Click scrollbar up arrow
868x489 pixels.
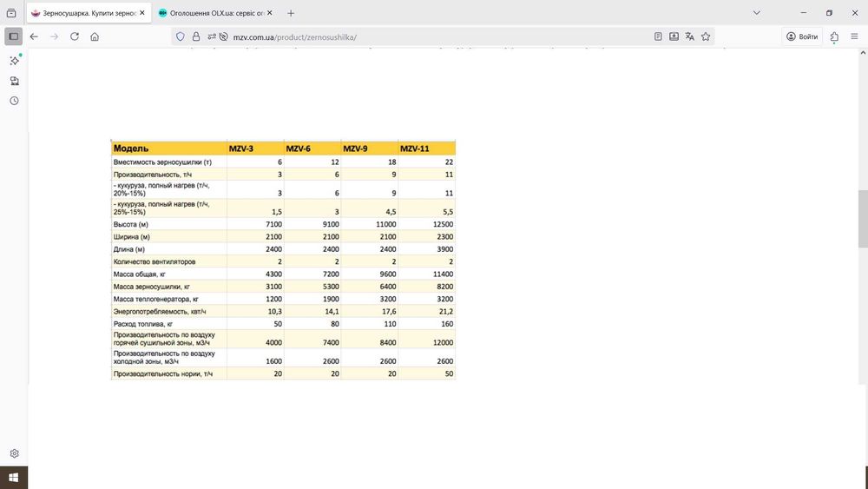pyautogui.click(x=863, y=53)
